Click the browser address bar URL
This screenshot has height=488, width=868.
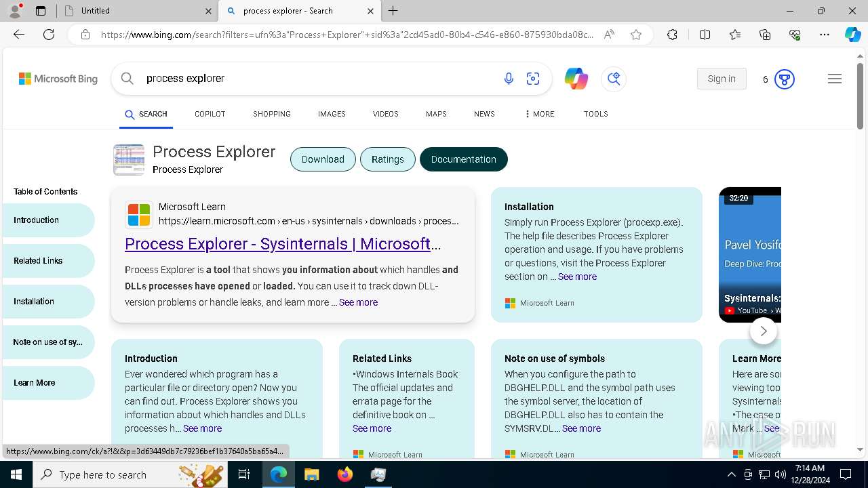click(347, 35)
